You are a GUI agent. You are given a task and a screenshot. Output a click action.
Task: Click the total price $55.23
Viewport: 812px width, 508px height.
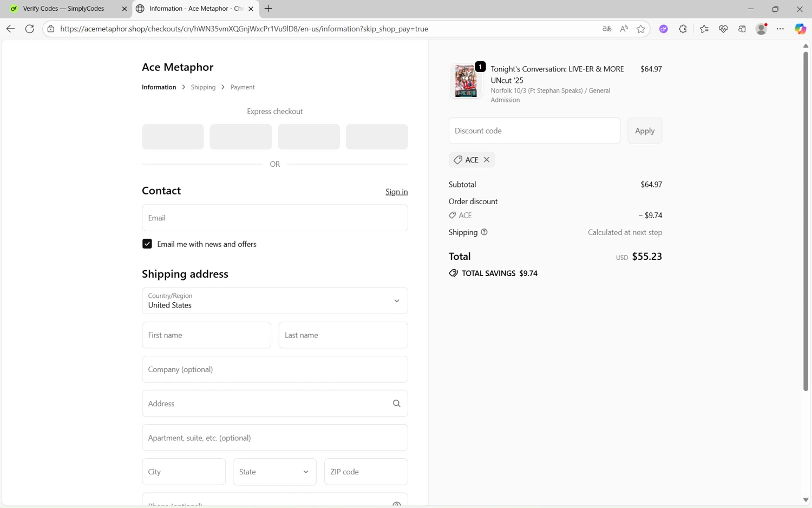coord(647,256)
